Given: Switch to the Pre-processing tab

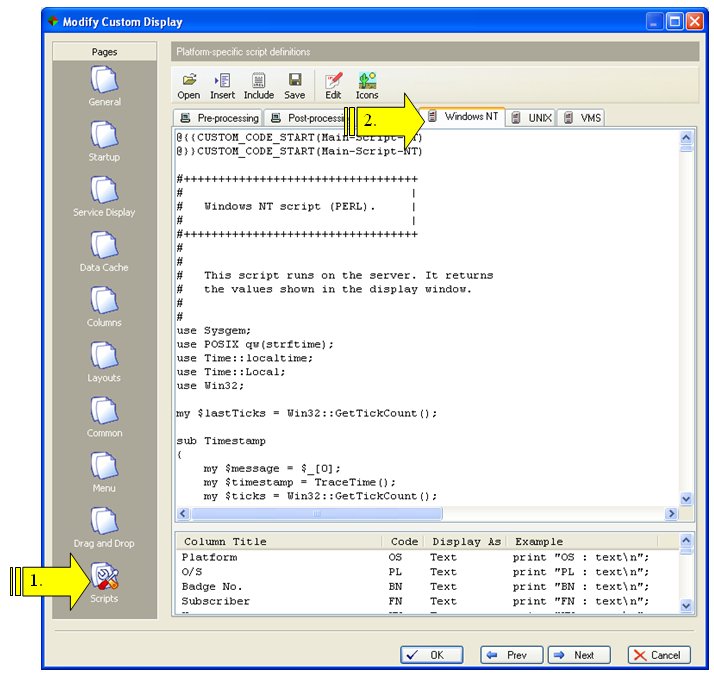Looking at the screenshot, I should pos(219,118).
